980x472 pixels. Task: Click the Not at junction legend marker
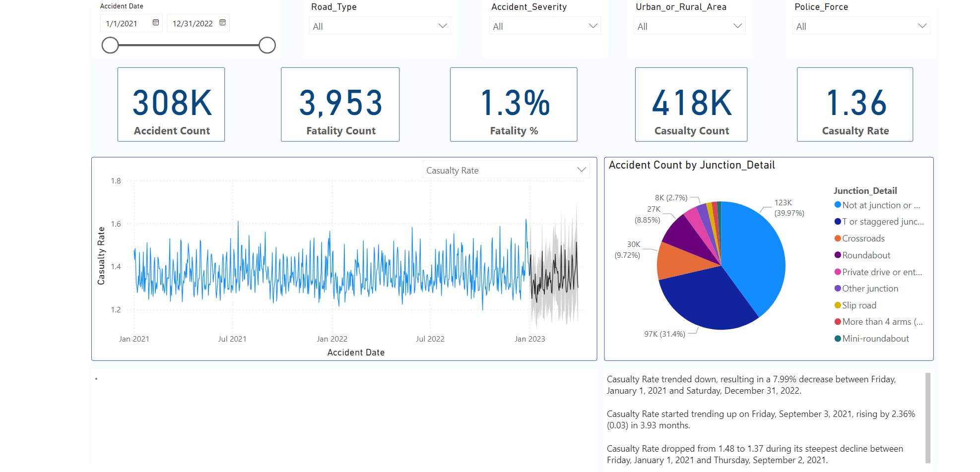click(x=838, y=205)
